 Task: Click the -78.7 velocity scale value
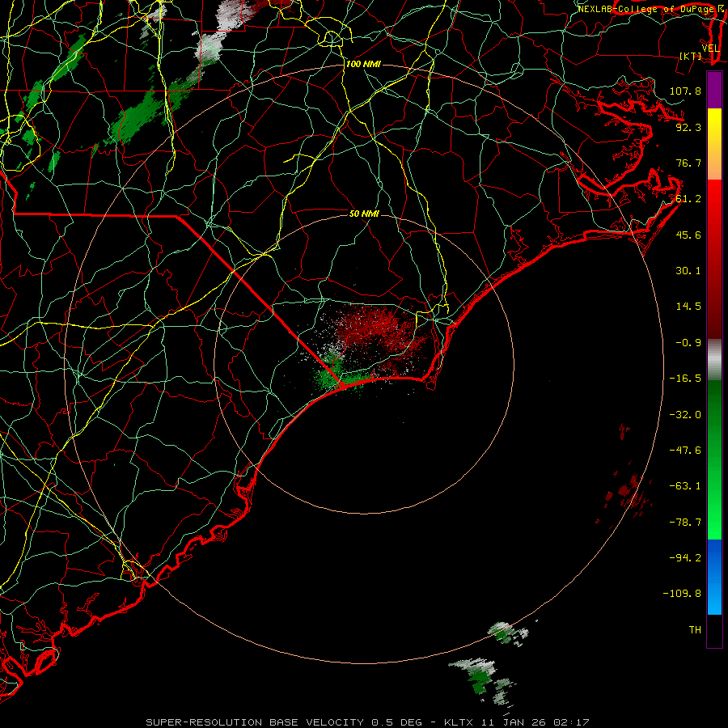coord(685,523)
